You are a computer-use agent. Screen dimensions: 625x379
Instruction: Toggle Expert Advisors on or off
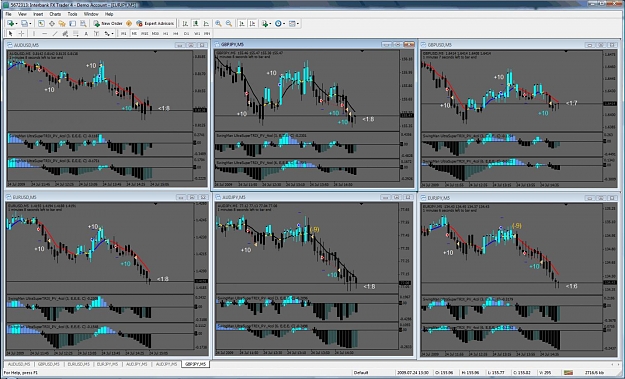[155, 24]
